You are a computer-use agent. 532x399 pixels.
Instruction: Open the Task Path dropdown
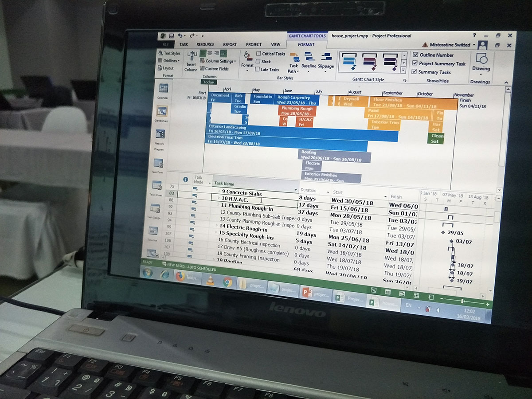coord(293,63)
